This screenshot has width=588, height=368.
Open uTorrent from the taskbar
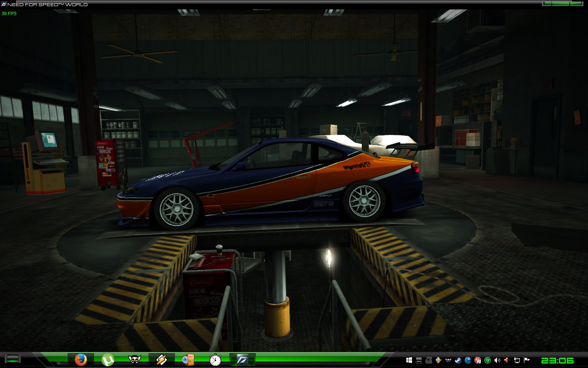[108, 360]
